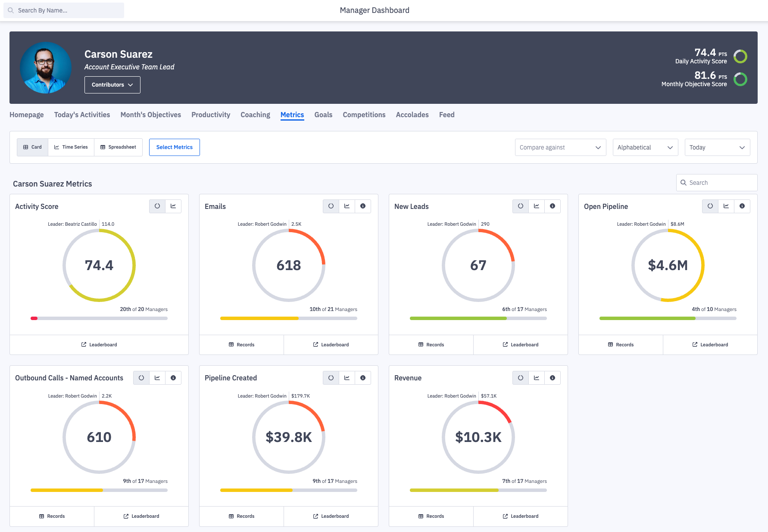The image size is (768, 532).
Task: Click the gauge view icon on Activity Score card
Action: 157,206
